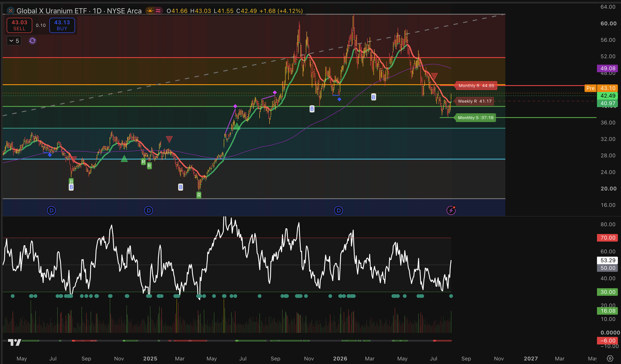Viewport: 621px width, 364px height.
Task: Click the purple circular refresh arrows icon
Action: [x=32, y=41]
